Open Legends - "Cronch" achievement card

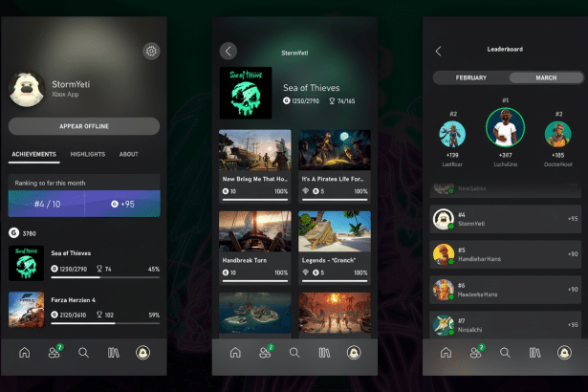[335, 248]
